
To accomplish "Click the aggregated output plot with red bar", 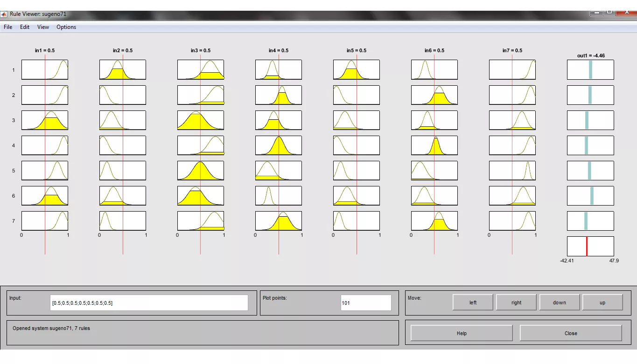I will tap(590, 246).
